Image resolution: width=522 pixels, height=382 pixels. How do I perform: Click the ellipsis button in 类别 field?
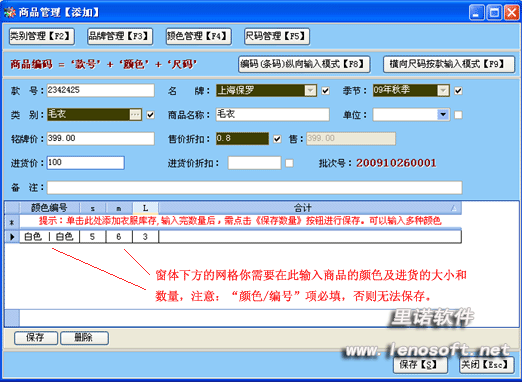point(135,115)
